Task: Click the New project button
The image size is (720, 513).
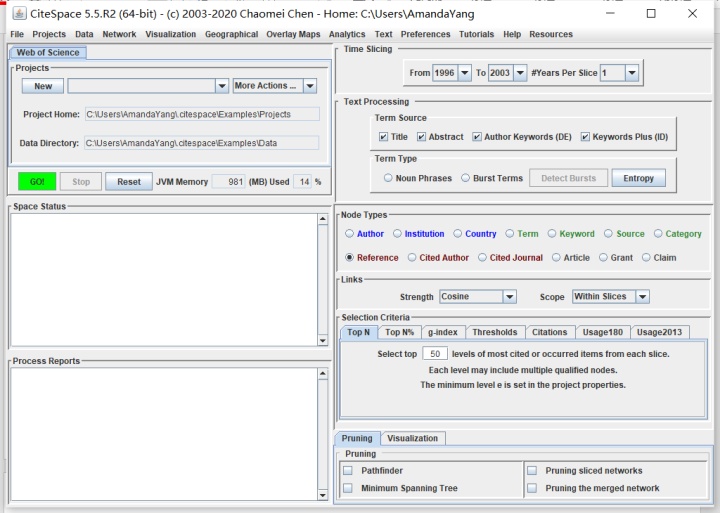Action: point(43,86)
